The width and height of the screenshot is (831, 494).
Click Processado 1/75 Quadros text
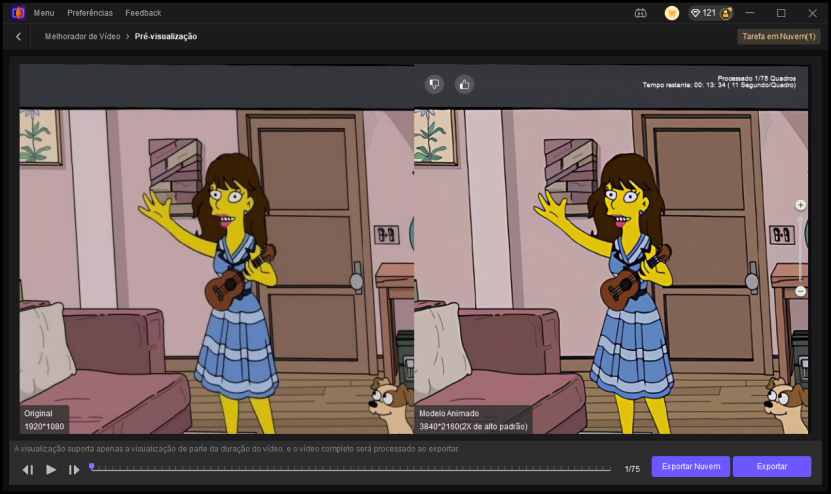coord(756,78)
